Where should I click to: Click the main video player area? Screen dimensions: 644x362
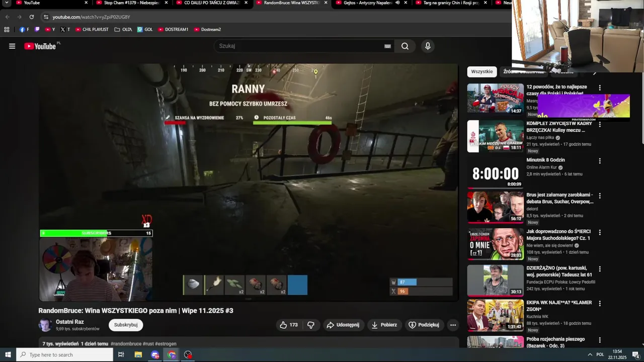point(249,182)
